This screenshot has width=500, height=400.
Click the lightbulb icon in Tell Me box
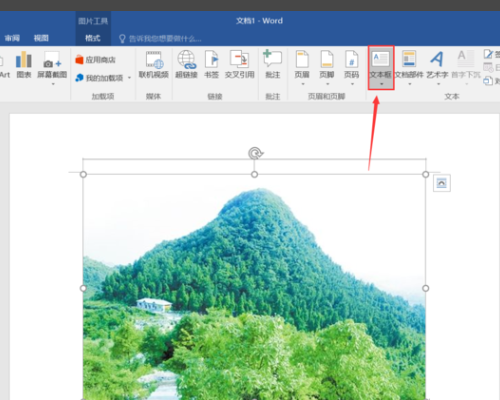(x=122, y=39)
